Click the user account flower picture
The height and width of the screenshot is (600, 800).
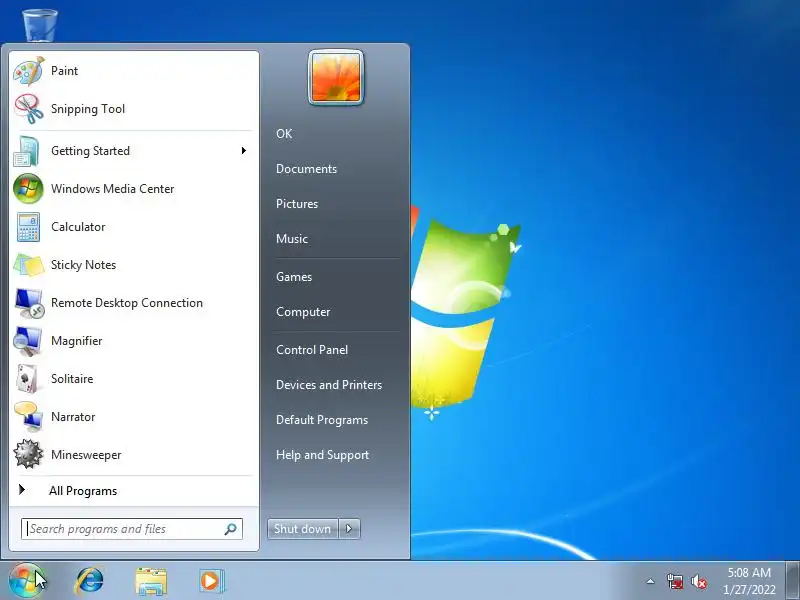(x=336, y=78)
